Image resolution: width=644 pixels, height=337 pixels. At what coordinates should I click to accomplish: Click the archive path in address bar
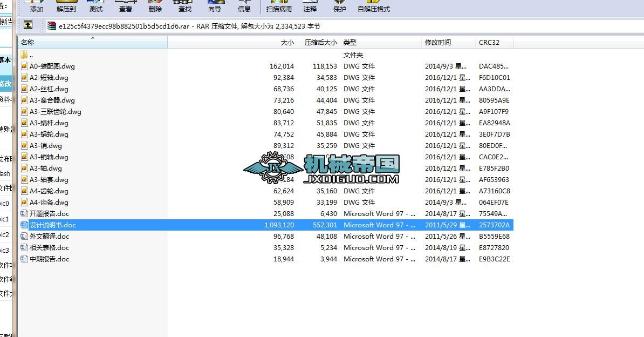[x=189, y=26]
